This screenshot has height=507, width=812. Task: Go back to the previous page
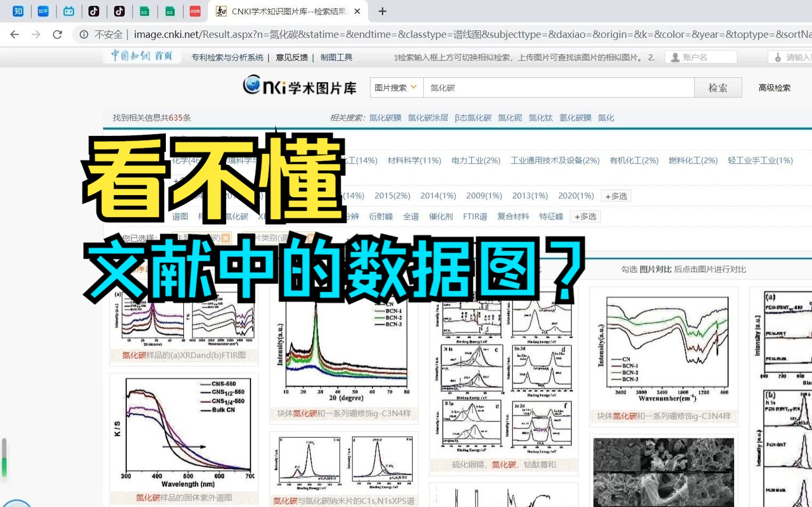(14, 35)
